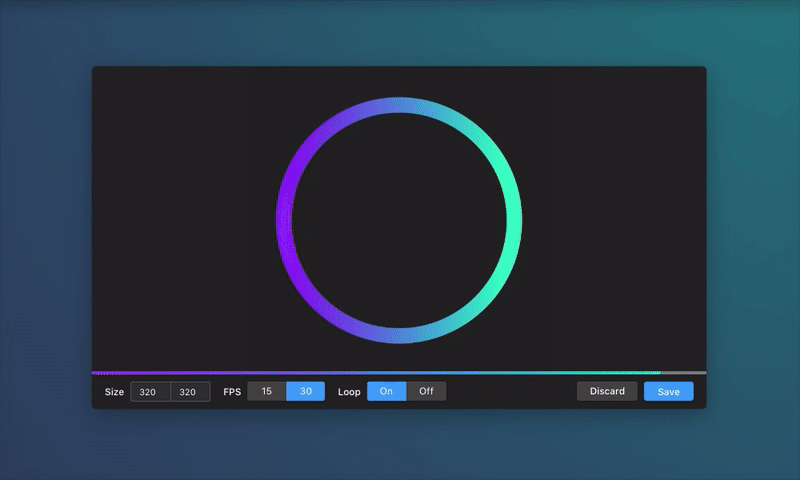Click the Size label
This screenshot has height=480, width=800.
click(114, 392)
